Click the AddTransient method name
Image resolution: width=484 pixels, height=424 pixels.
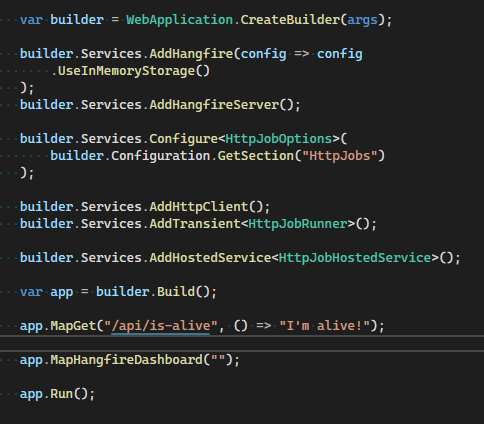tap(195, 224)
